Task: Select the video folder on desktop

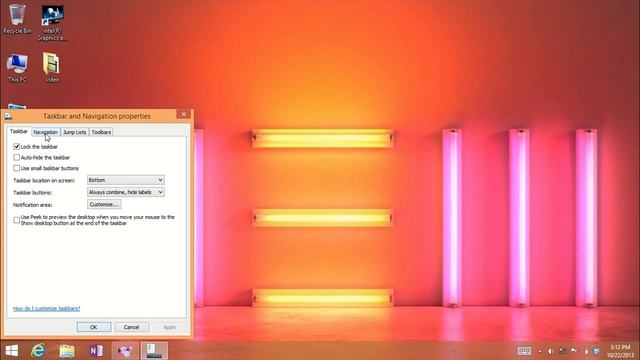Action: point(51,68)
